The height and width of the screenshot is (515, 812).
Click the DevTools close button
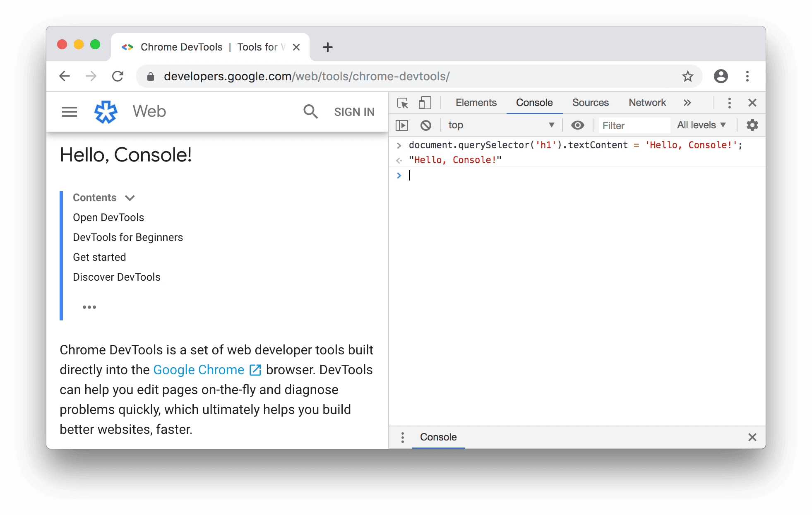tap(752, 102)
